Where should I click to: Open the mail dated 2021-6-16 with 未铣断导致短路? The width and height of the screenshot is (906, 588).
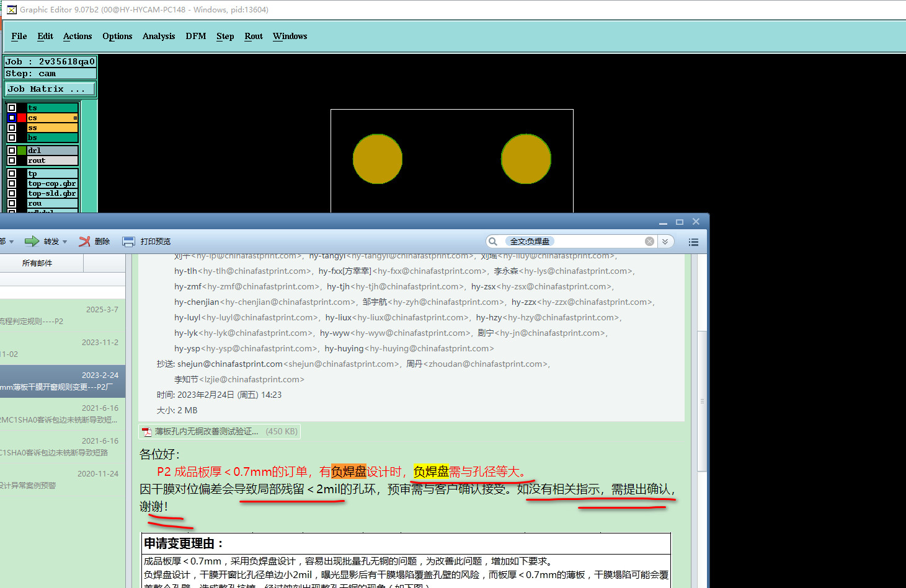[x=62, y=447]
